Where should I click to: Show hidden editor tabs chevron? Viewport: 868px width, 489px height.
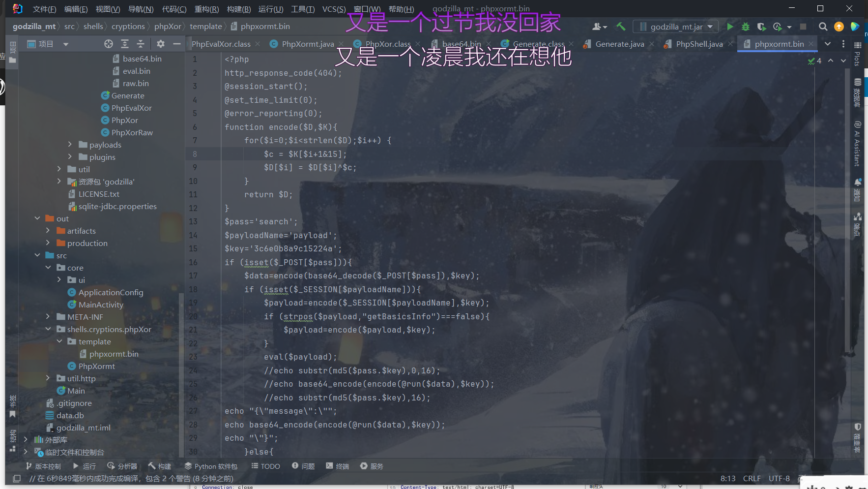point(828,44)
